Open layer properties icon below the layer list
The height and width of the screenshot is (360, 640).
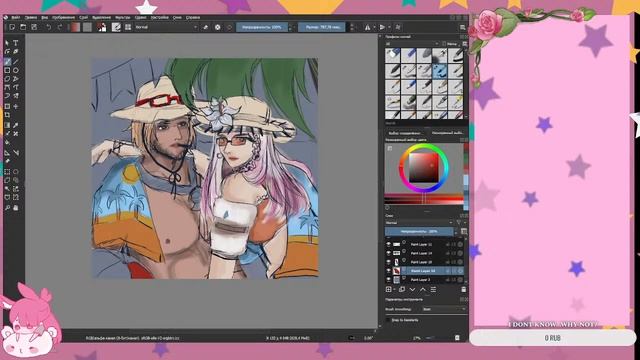point(433,289)
